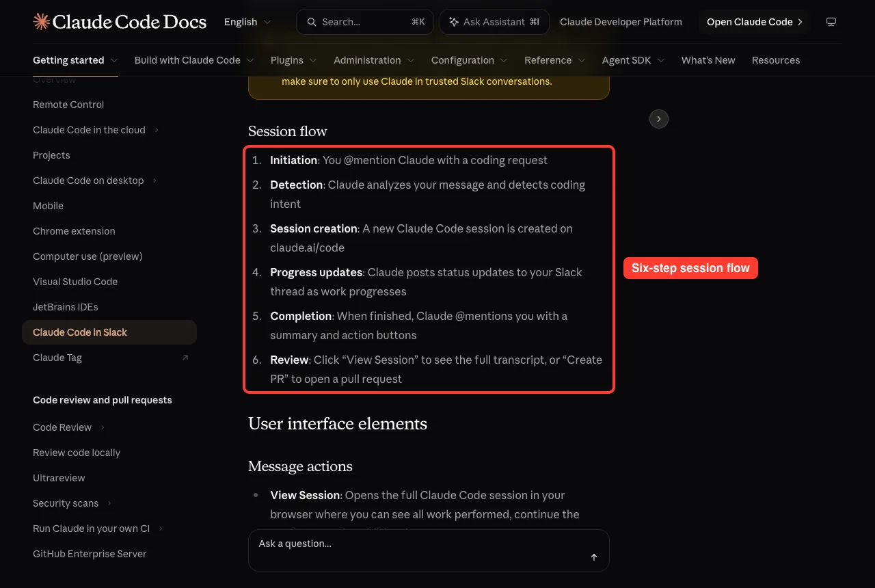Open the Resources nav item

[776, 60]
